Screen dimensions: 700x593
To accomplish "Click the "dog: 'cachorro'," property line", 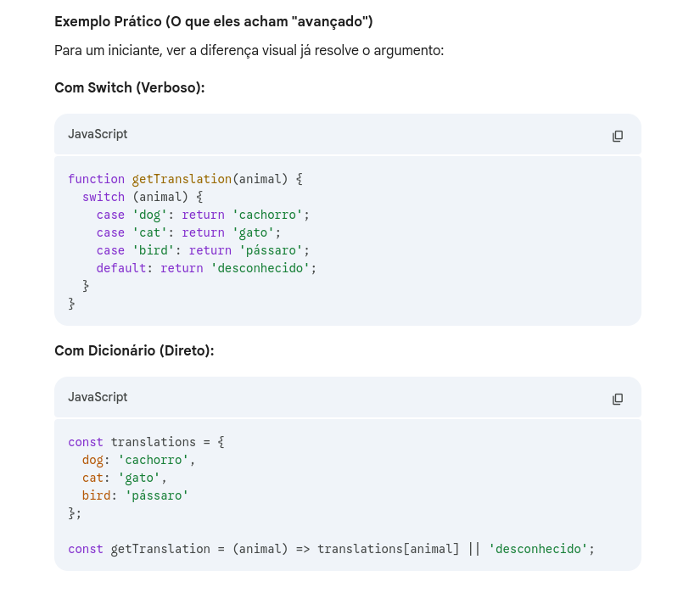I will (x=139, y=460).
